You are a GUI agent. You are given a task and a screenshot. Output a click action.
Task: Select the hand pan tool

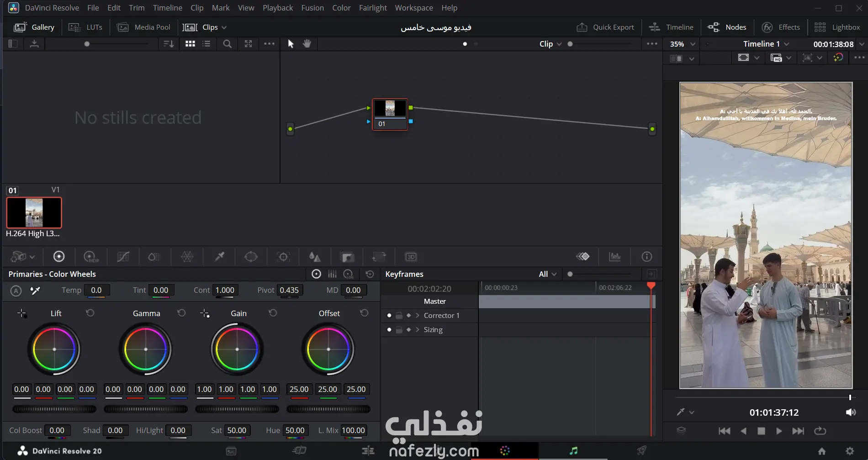coord(307,44)
